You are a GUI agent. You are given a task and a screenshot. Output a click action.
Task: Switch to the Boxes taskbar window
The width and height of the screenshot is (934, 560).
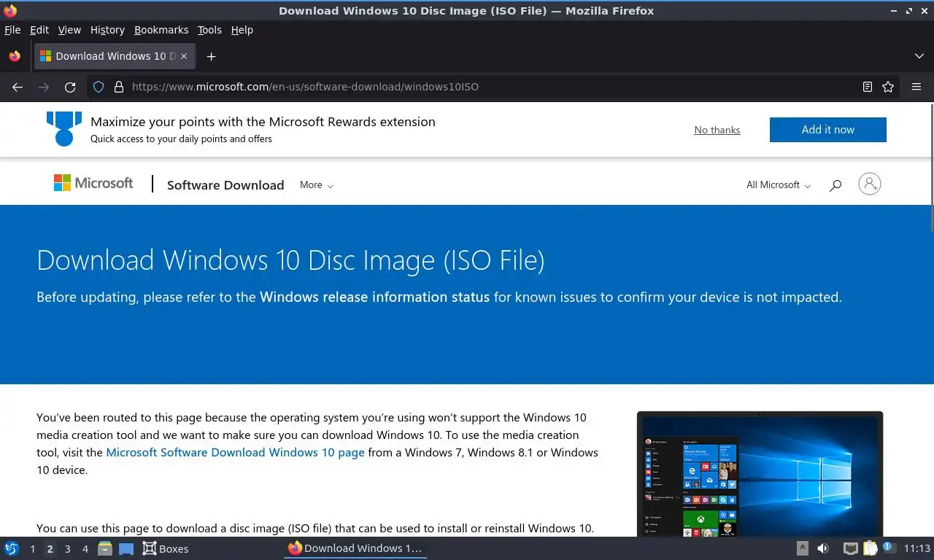click(x=166, y=548)
